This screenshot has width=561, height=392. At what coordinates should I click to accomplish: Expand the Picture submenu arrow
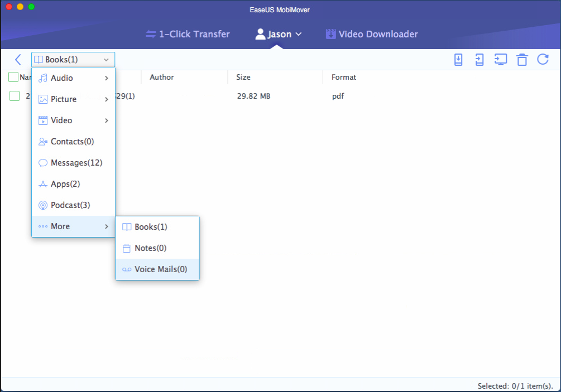pos(106,99)
